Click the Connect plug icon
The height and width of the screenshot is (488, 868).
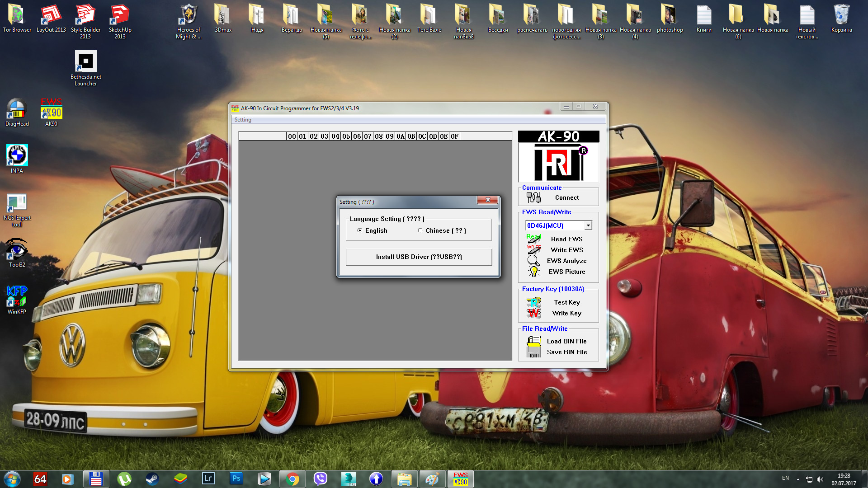533,197
